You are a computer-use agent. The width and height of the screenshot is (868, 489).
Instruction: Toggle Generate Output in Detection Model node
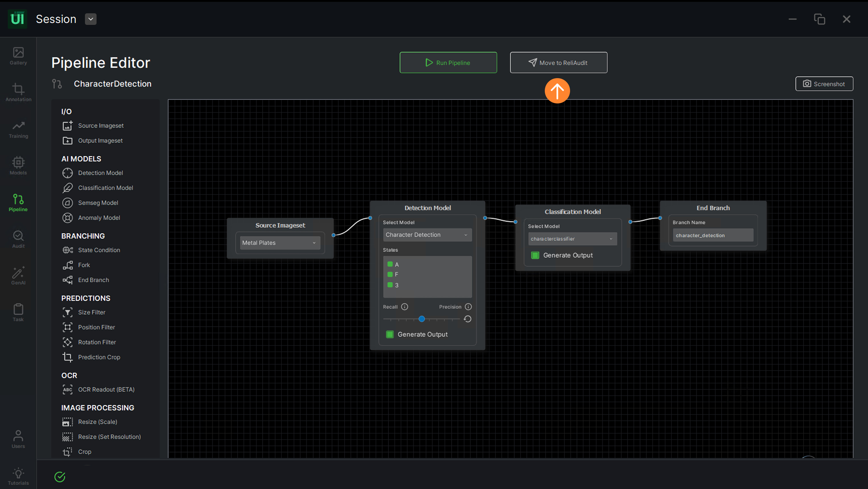390,334
